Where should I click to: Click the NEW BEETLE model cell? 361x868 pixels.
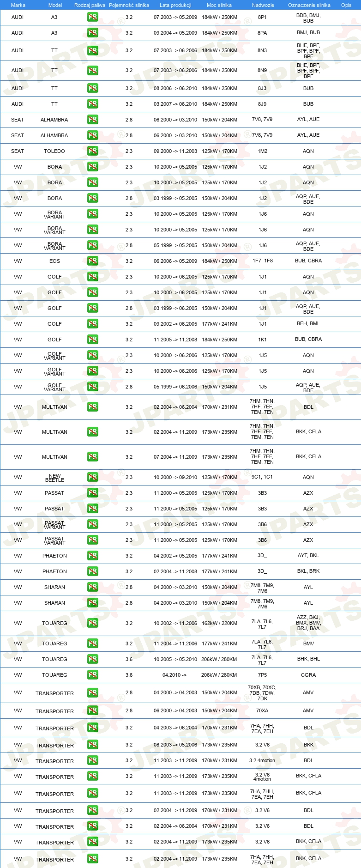pos(54,478)
